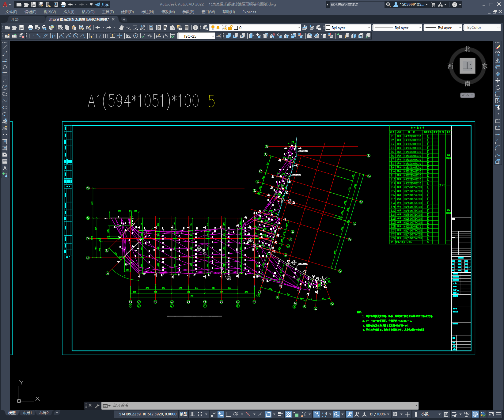Open the ISO-25 dimension style dropdown
This screenshot has height=420, width=504.
coord(212,36)
